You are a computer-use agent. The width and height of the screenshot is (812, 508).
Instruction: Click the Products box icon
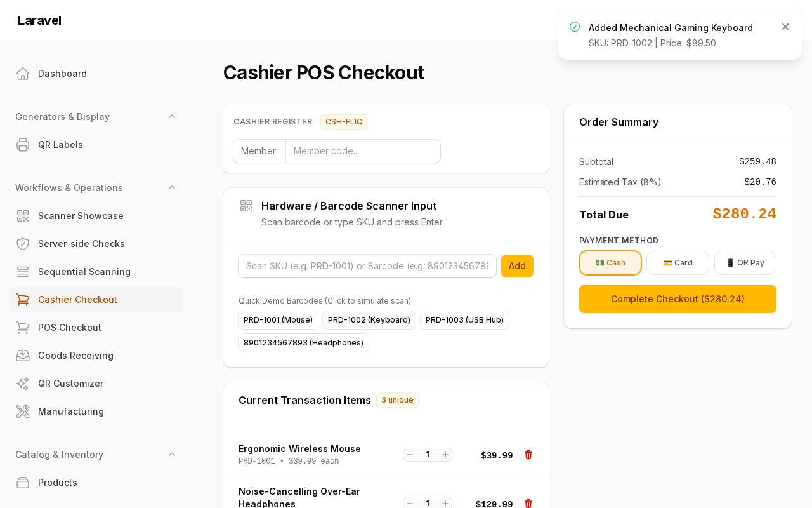(23, 483)
